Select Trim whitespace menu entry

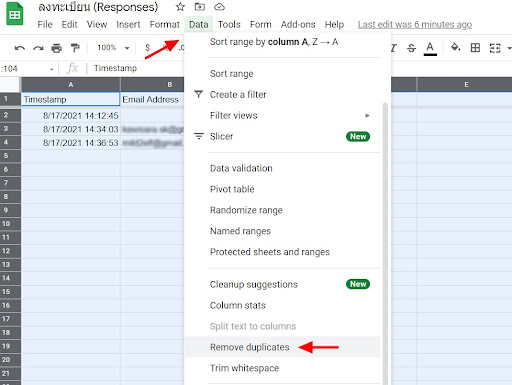click(244, 368)
